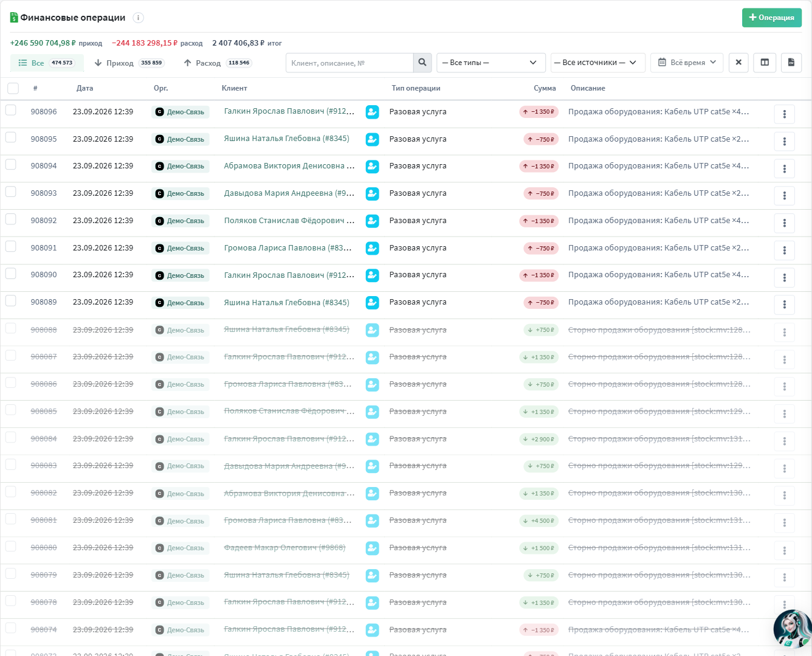Click the −1 350 ₽ amount in row 908096
This screenshot has height=656, width=812.
pyautogui.click(x=539, y=112)
